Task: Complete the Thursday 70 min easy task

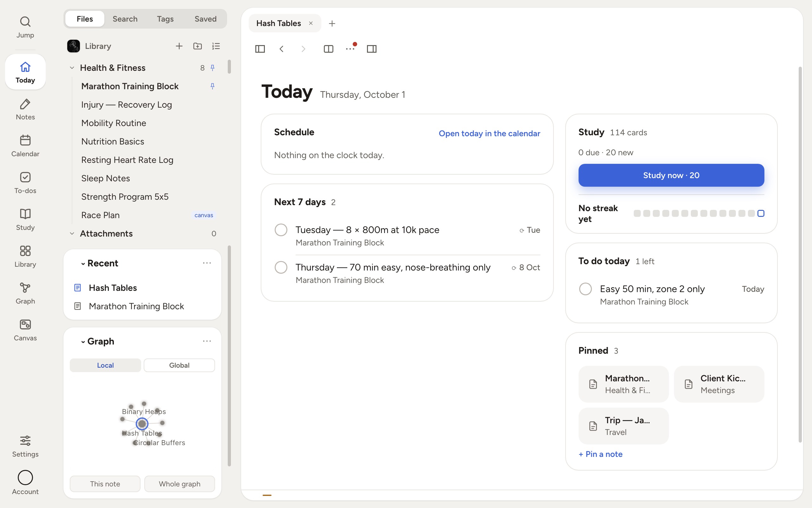Action: coord(281,267)
